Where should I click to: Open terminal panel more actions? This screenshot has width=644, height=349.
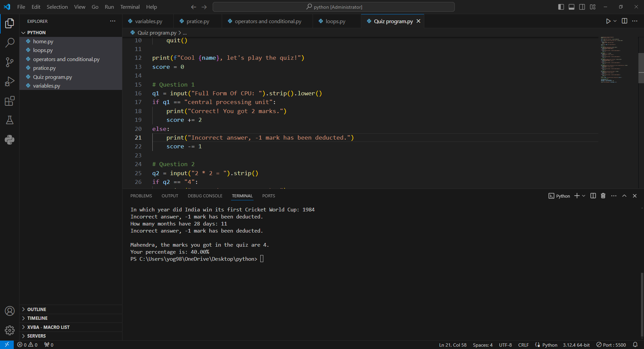(614, 196)
